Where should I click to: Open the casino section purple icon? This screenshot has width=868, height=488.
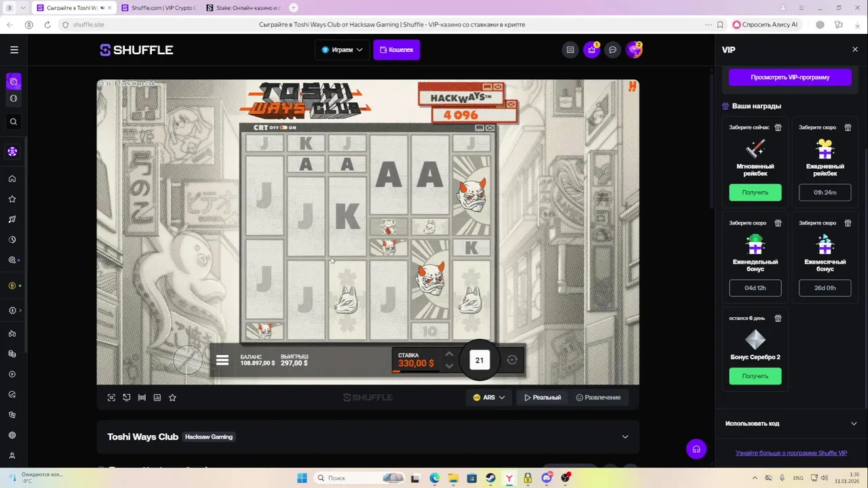pyautogui.click(x=13, y=82)
